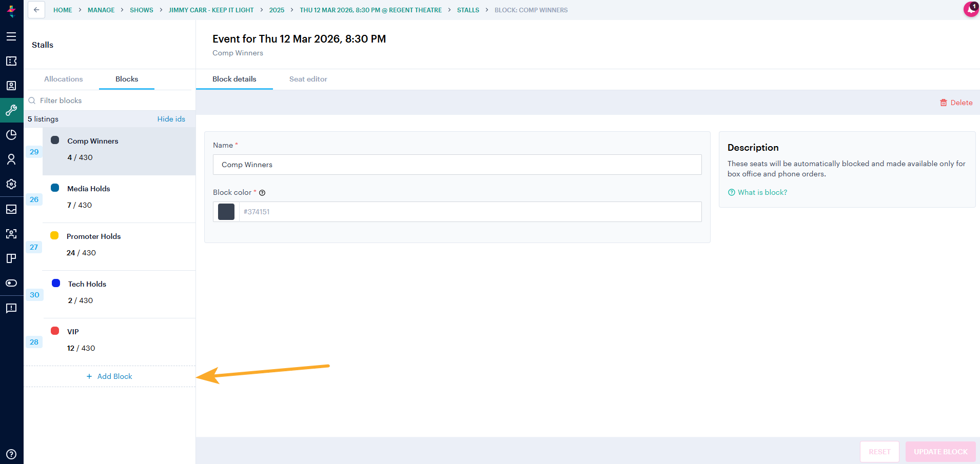Delete the Comp Winners block
The height and width of the screenshot is (464, 980).
point(956,103)
